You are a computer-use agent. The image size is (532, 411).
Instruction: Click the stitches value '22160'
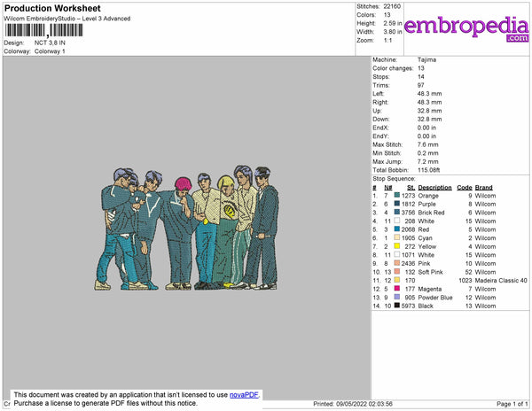coord(392,6)
